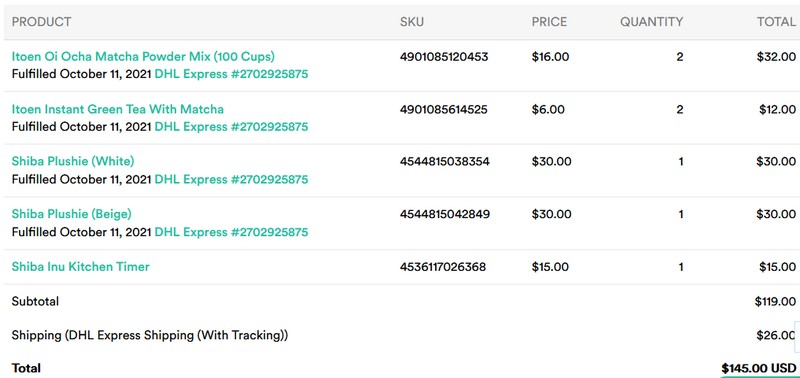The height and width of the screenshot is (378, 800).
Task: Open the Shiba Plushie (White) product
Action: 73,161
